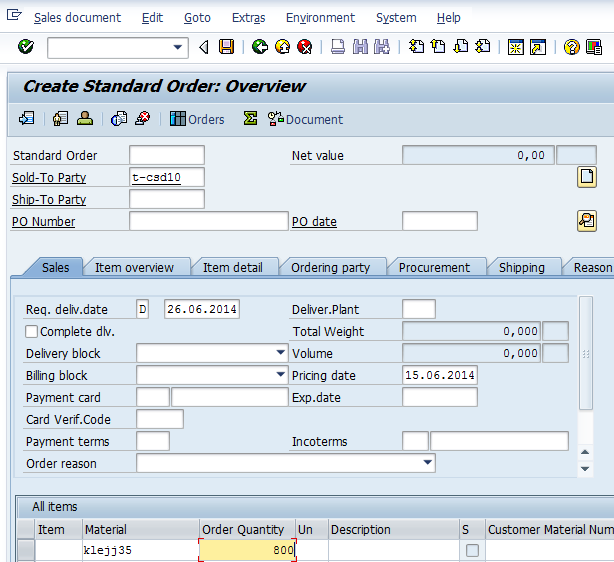Switch to the Ordering party tab
614x562 pixels.
330,267
